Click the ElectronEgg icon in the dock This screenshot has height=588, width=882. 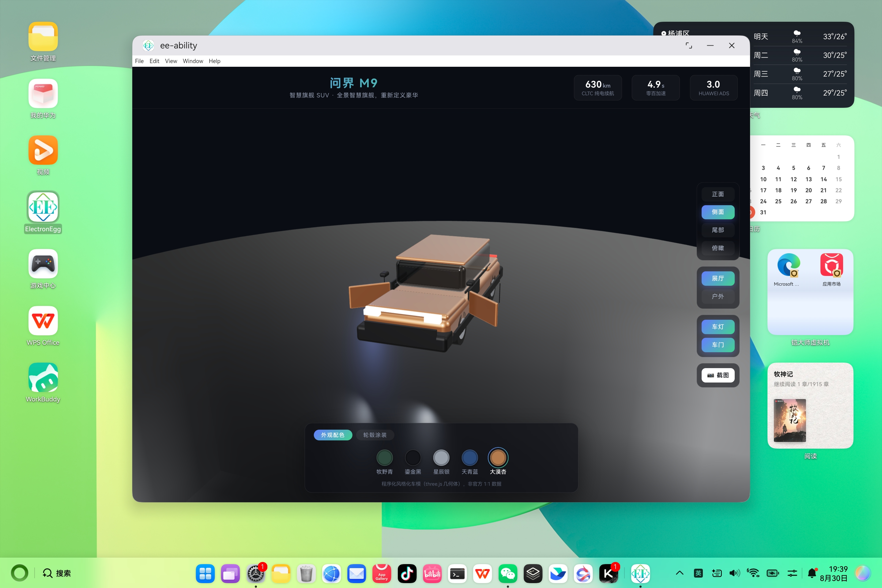(640, 573)
